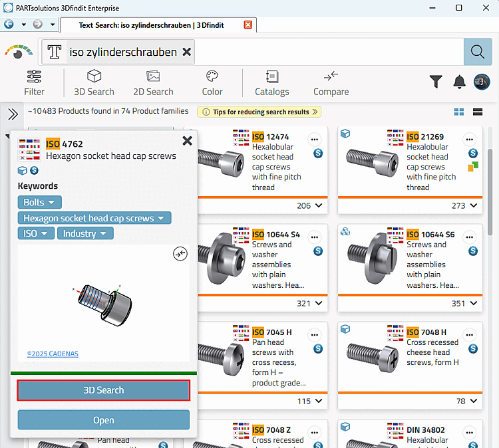499x448 pixels.
Task: Click the 3D cube icon on ISO 7048 H card
Action: [x=345, y=329]
